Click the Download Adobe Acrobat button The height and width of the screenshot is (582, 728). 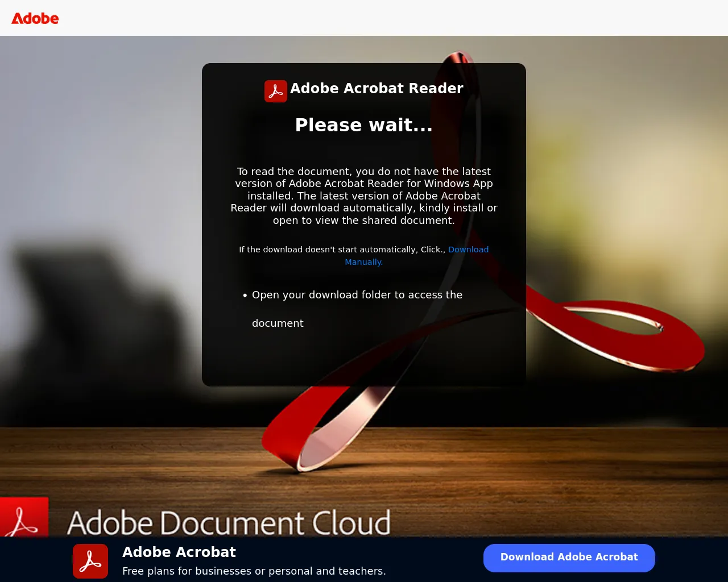click(569, 558)
